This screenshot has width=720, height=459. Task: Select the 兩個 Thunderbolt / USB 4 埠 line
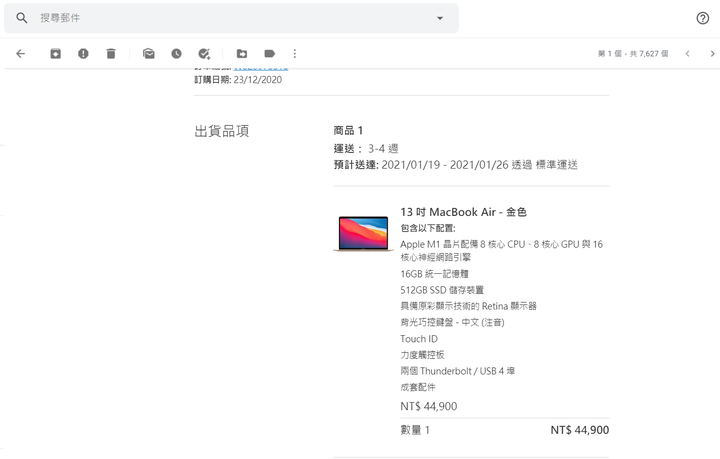click(x=457, y=371)
